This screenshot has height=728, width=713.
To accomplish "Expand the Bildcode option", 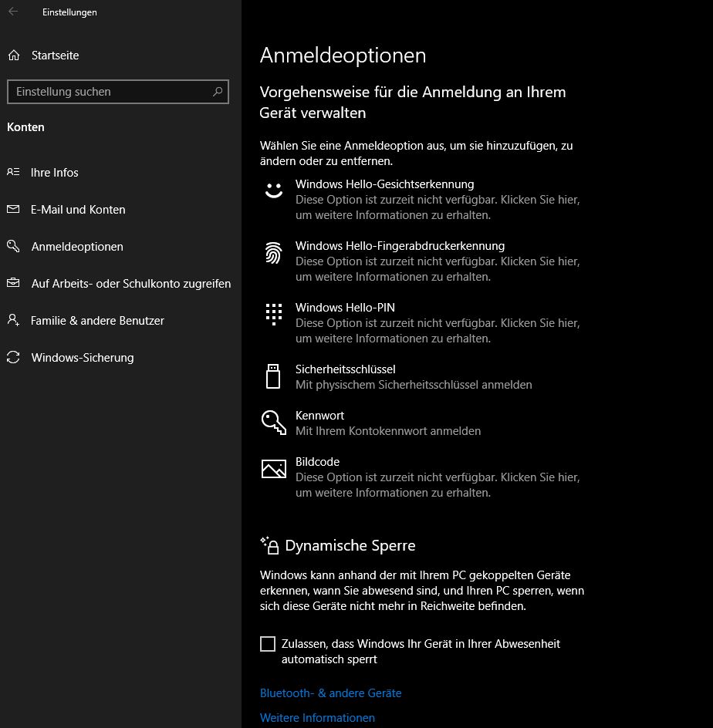I will pos(422,477).
